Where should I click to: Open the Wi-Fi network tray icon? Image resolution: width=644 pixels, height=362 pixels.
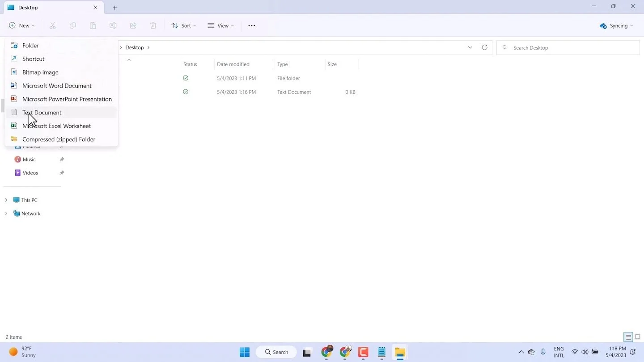tap(575, 352)
